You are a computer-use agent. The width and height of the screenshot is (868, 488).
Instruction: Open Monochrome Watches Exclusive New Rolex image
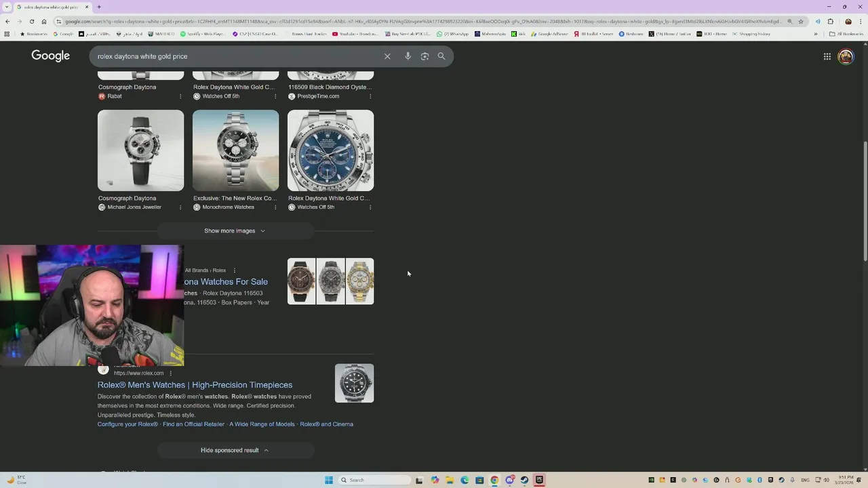[x=235, y=150]
